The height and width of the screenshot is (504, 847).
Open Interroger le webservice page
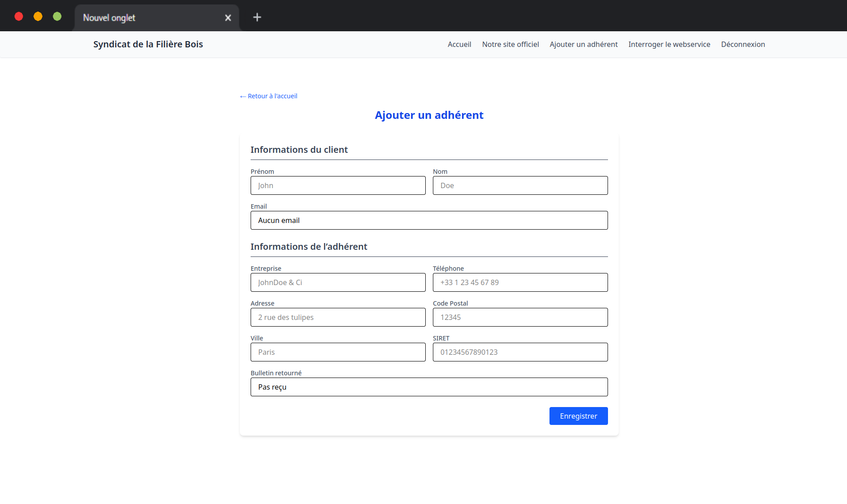669,44
